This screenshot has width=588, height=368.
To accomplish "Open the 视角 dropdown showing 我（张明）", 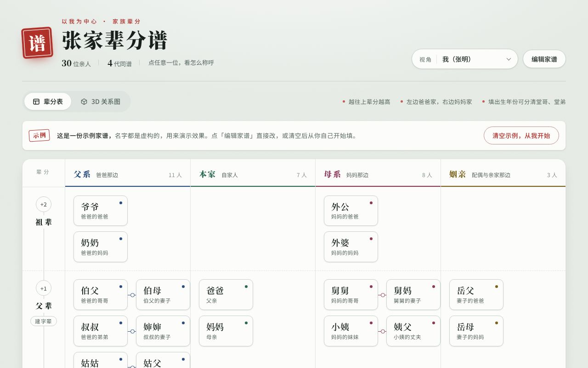I will tap(465, 59).
